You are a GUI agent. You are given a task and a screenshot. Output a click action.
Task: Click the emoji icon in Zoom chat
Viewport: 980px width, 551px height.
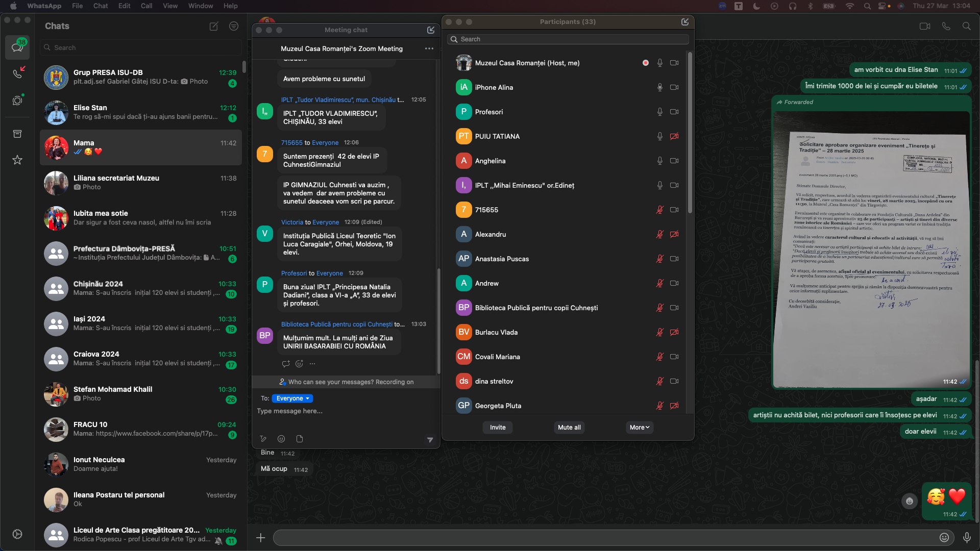coord(281,439)
